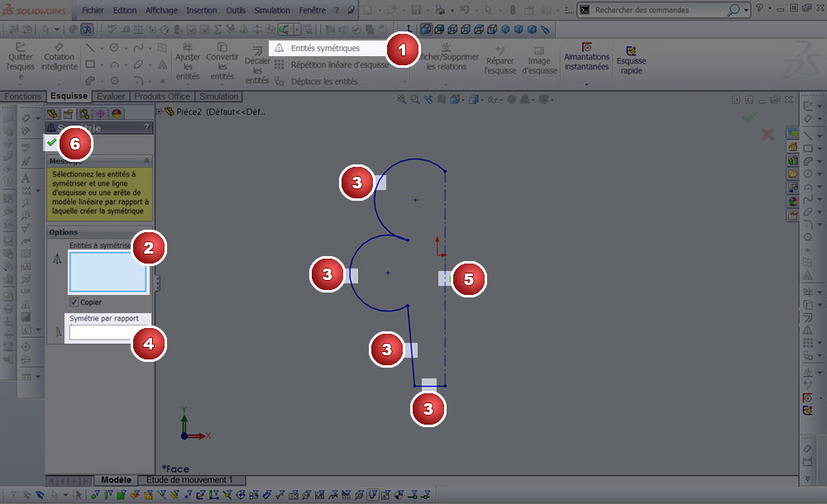Select the Rectangle sketch tool

tap(90, 64)
